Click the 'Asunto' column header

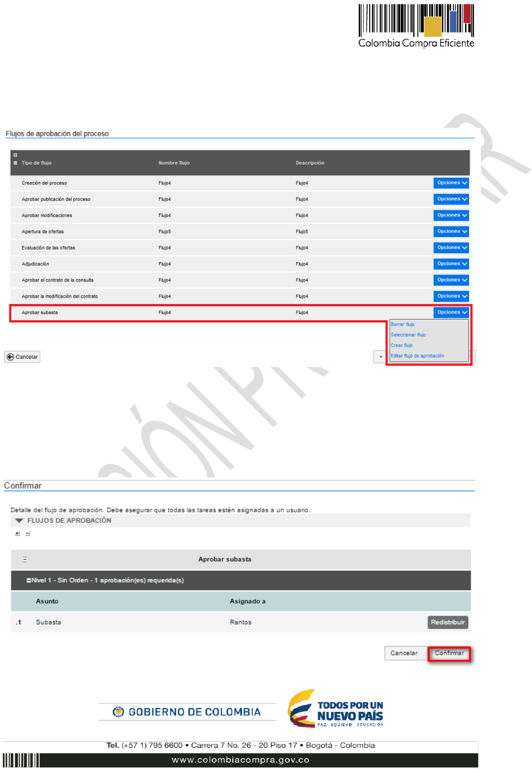[x=47, y=601]
